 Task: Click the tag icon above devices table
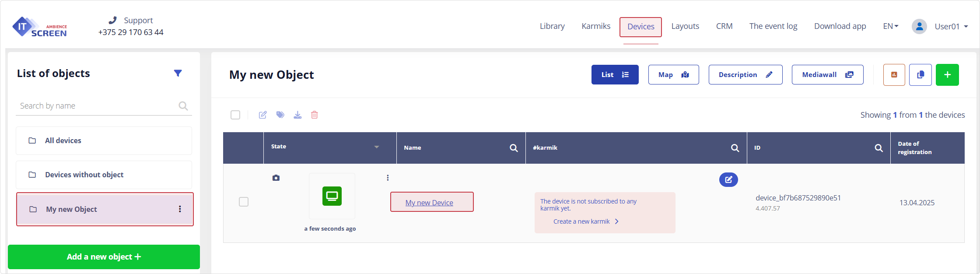(x=280, y=115)
